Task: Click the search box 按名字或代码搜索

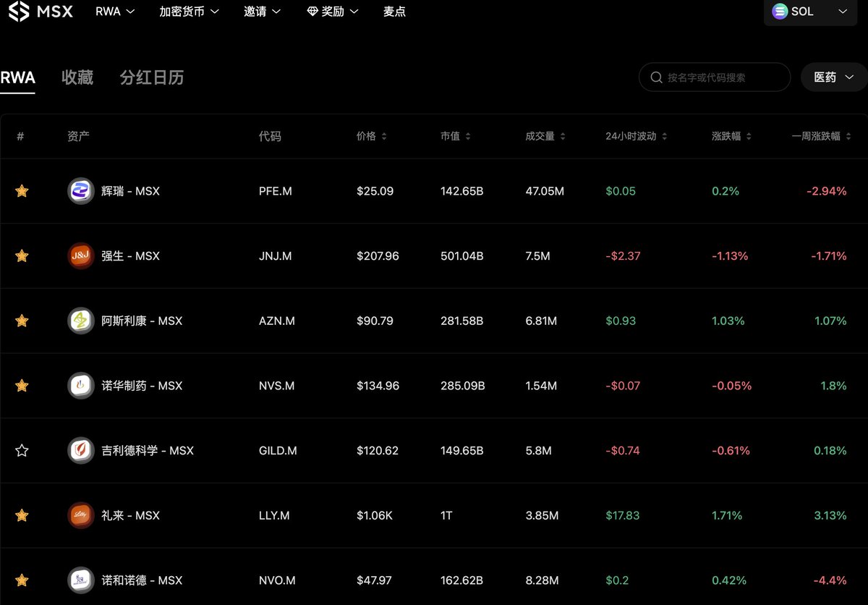Action: click(715, 77)
